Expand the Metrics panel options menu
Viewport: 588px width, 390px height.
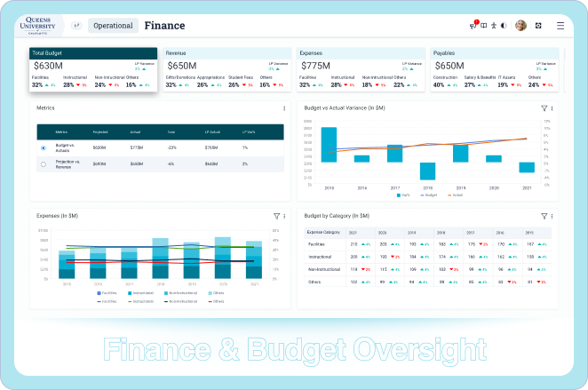pos(284,108)
